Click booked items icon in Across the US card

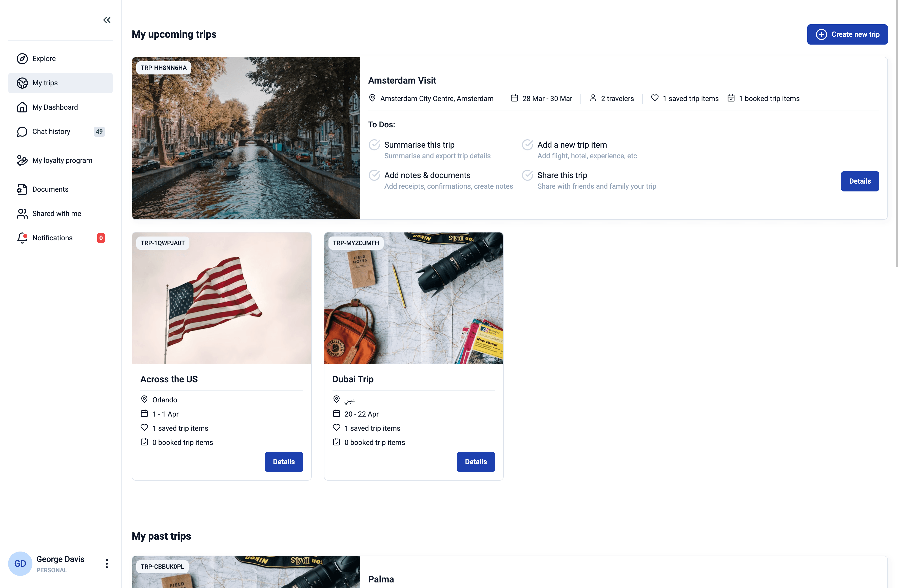(x=144, y=442)
